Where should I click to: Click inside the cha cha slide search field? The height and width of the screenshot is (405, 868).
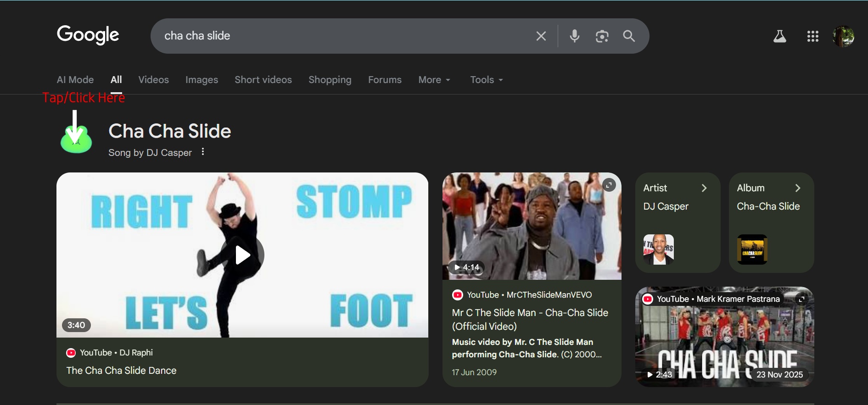344,36
